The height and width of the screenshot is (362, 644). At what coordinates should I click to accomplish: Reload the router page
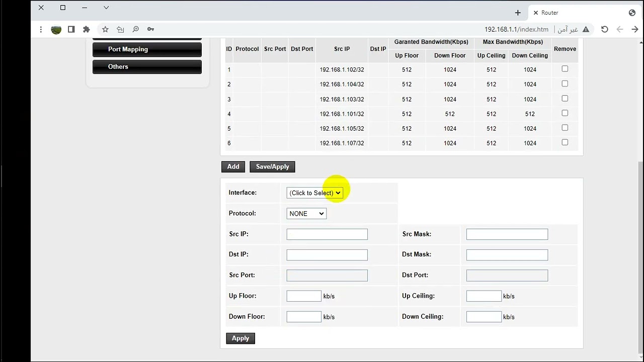(x=605, y=30)
